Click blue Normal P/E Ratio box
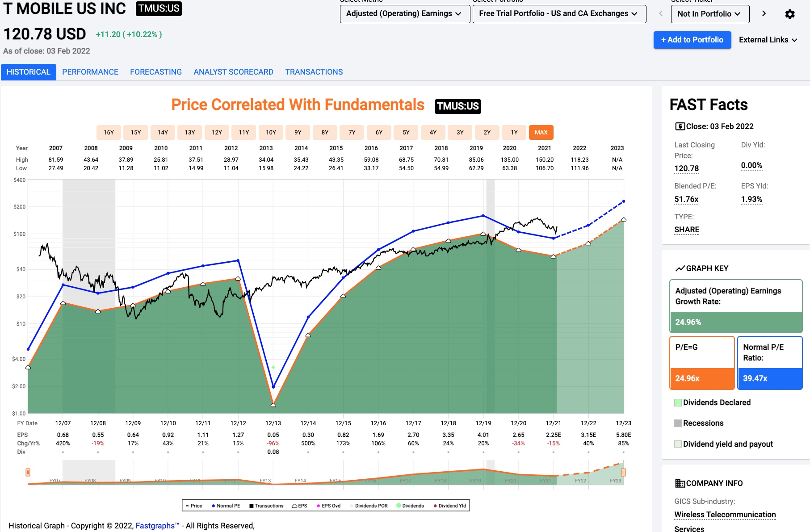This screenshot has width=810, height=532. pos(770,363)
